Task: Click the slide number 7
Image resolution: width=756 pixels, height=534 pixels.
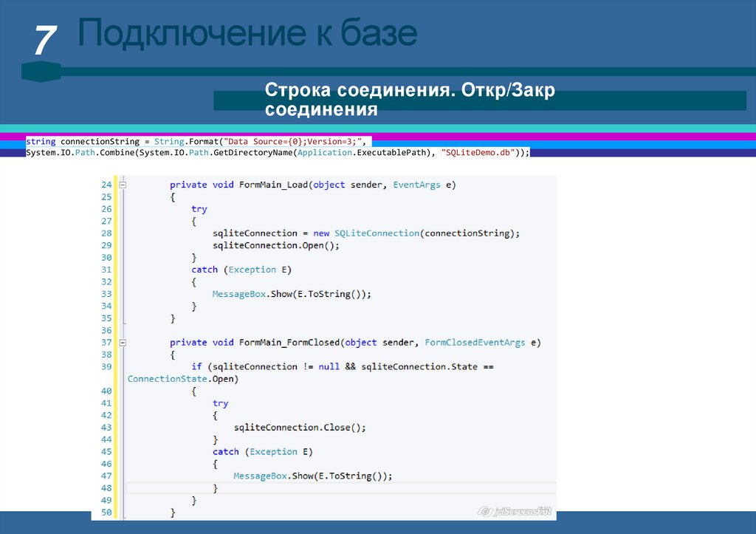Action: coord(44,41)
